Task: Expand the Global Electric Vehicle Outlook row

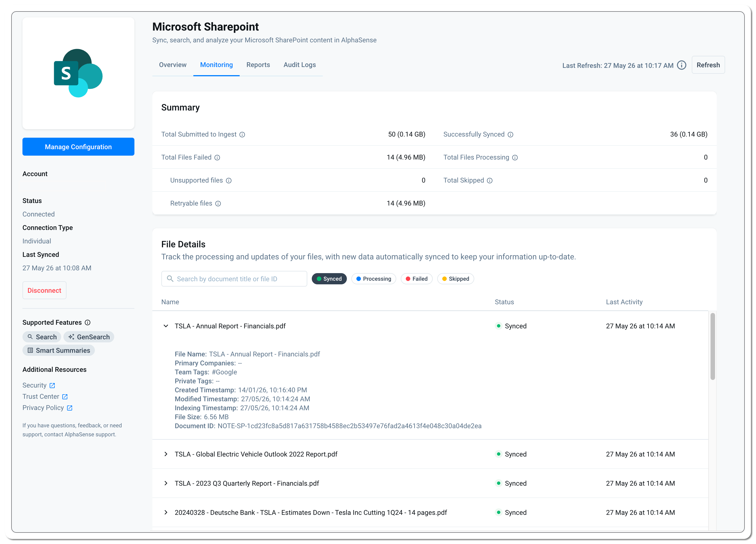Action: (x=166, y=454)
